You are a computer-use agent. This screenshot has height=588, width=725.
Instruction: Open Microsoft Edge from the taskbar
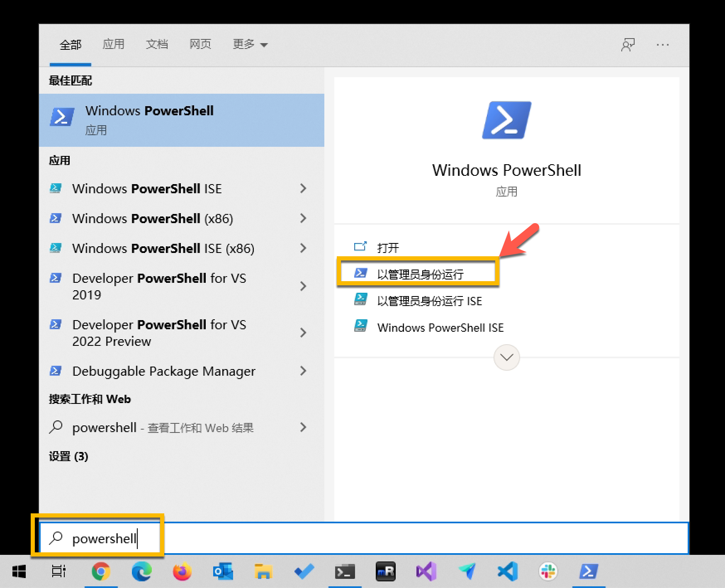click(x=141, y=572)
